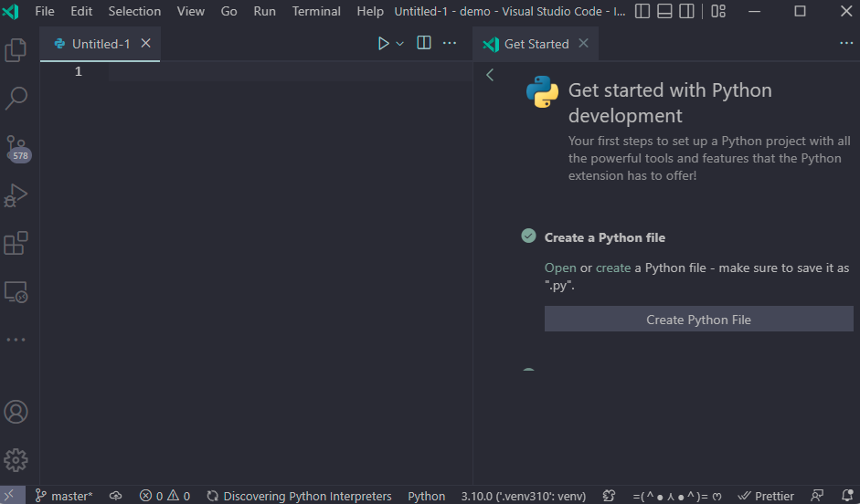Toggle panel layout icon
Image resolution: width=860 pixels, height=504 pixels.
point(664,11)
